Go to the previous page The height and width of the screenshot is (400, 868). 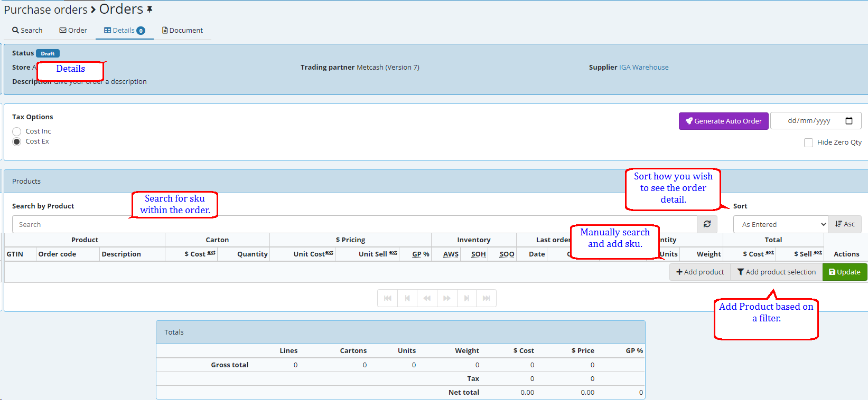pos(407,298)
